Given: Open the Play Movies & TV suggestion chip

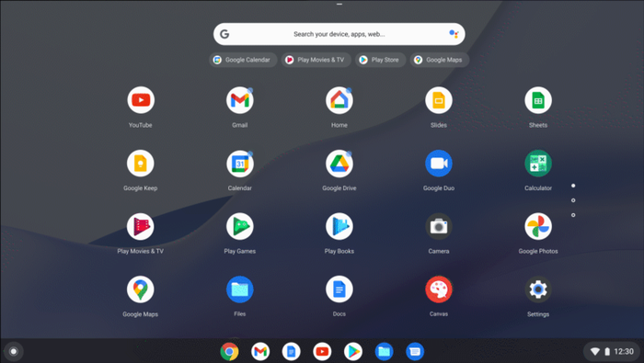Looking at the screenshot, I should pos(316,60).
